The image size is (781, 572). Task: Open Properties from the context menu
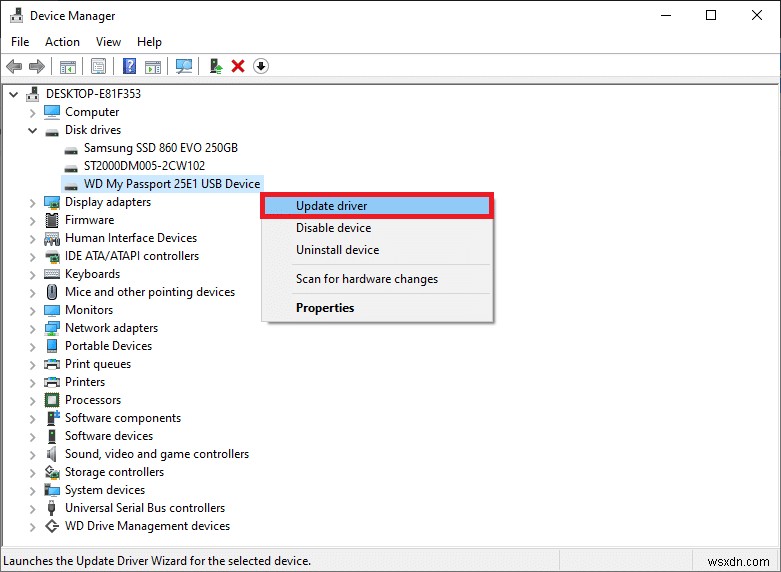point(377,307)
